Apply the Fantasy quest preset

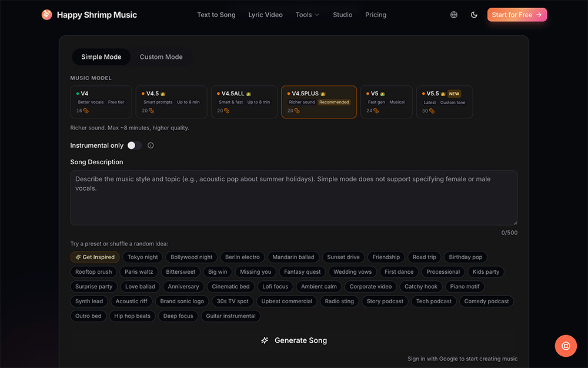tap(302, 272)
